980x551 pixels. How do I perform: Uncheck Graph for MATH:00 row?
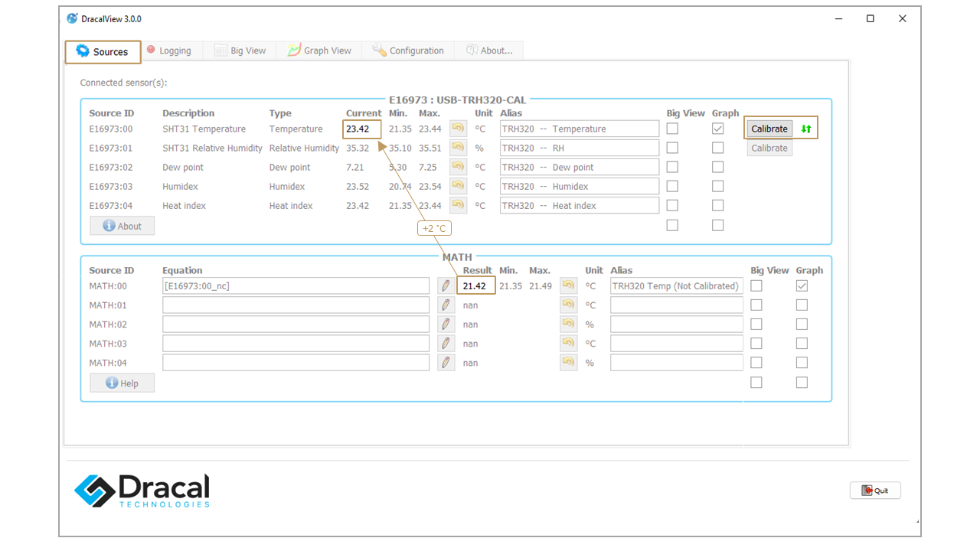(802, 285)
